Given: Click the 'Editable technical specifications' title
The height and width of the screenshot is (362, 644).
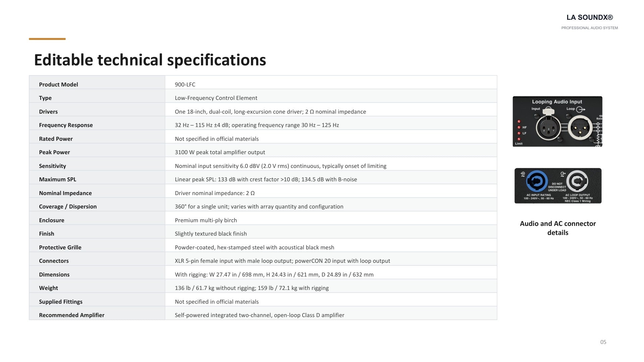Looking at the screenshot, I should 150,60.
